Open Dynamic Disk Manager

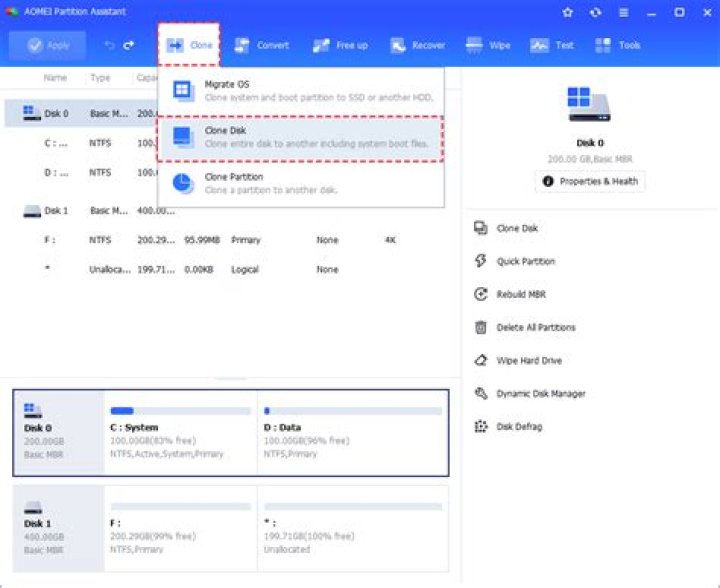[540, 394]
